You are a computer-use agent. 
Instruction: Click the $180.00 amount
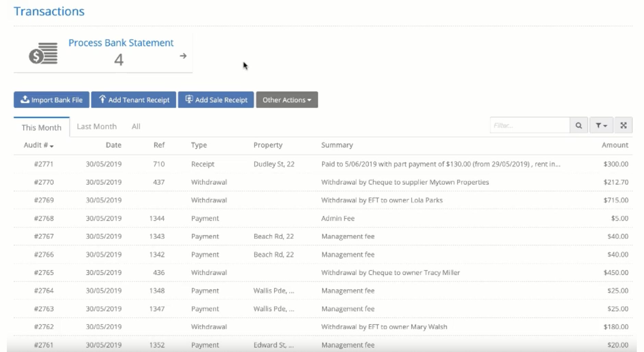pyautogui.click(x=616, y=327)
